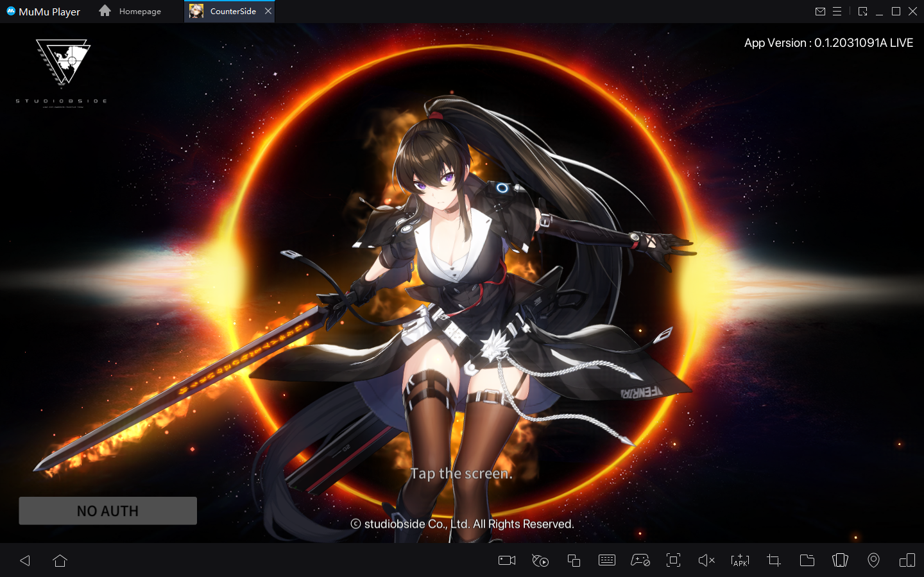Screen dimensions: 924x577
Task: Open the MuMu hamburger menu
Action: (x=837, y=12)
